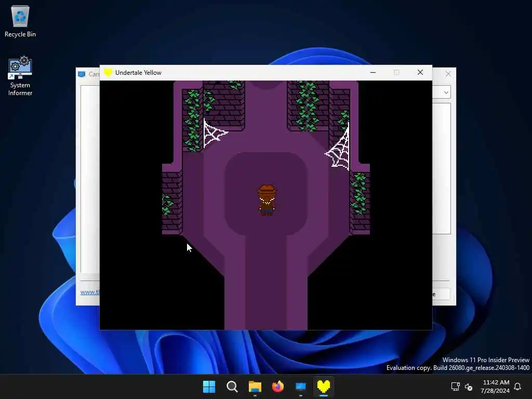This screenshot has width=532, height=399.
Task: Switch to the blue monitor app in taskbar
Action: click(301, 387)
